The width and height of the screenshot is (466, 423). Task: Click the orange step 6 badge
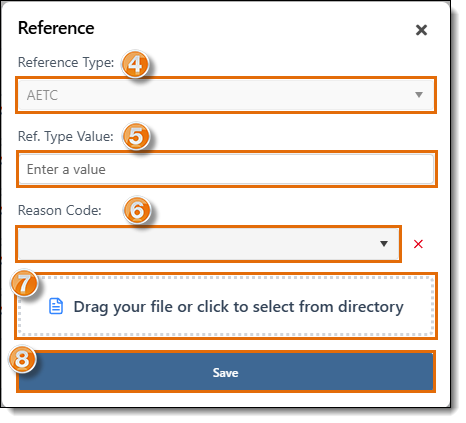point(137,210)
